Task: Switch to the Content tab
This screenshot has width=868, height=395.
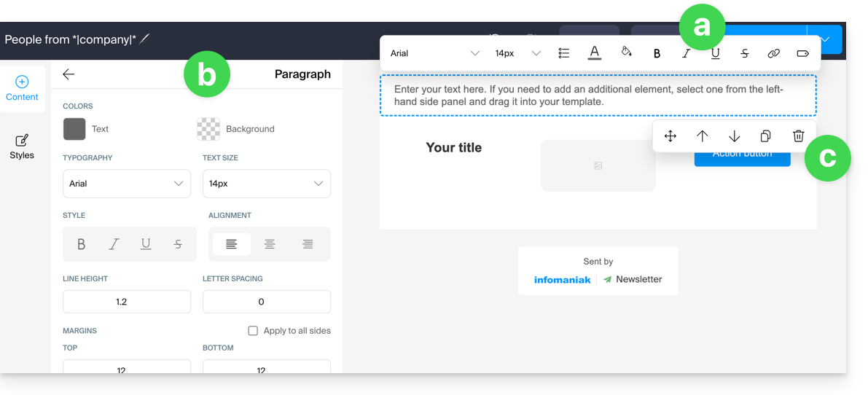Action: [22, 89]
